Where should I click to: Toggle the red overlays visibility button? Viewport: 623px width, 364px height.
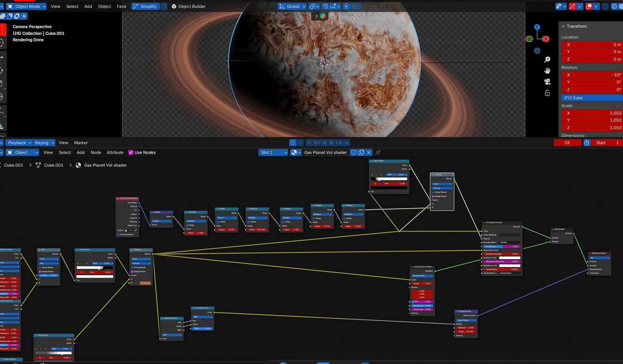coord(589,6)
